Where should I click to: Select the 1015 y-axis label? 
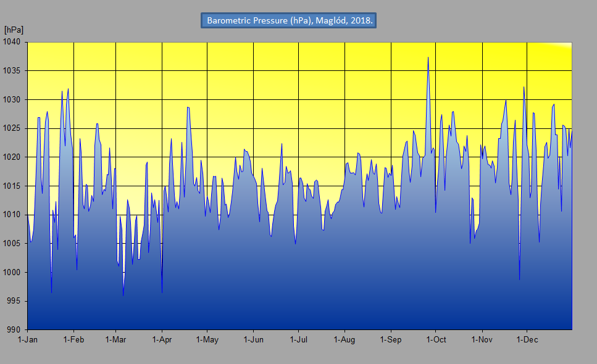[12, 186]
